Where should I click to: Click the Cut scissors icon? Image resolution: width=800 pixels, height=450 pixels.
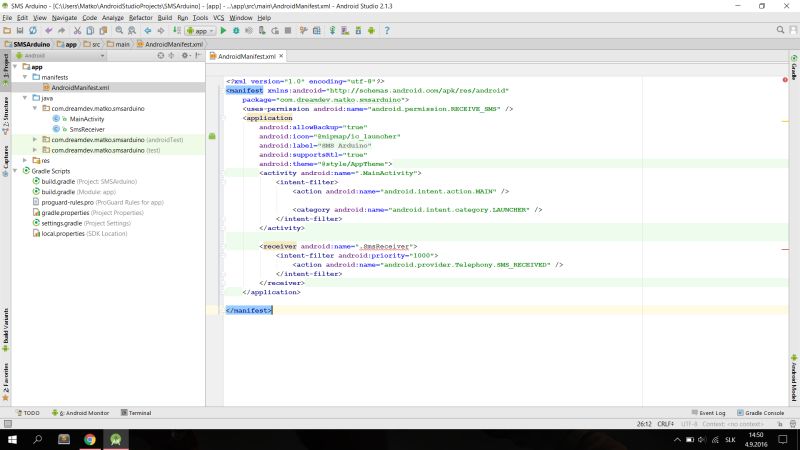[x=77, y=31]
